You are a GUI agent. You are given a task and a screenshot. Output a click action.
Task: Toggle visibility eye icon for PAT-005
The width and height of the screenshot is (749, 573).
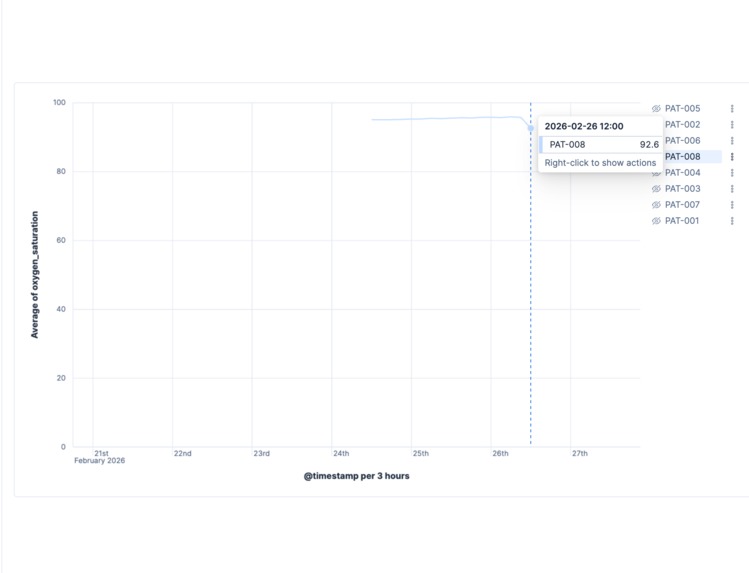pos(656,109)
